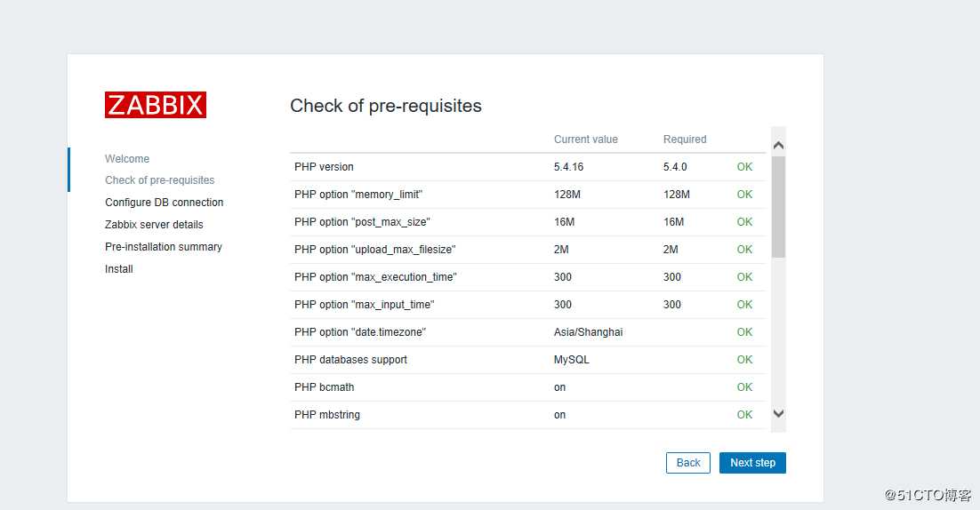Click the OK status of PHP bcmath
This screenshot has width=980, height=510.
[x=744, y=386]
